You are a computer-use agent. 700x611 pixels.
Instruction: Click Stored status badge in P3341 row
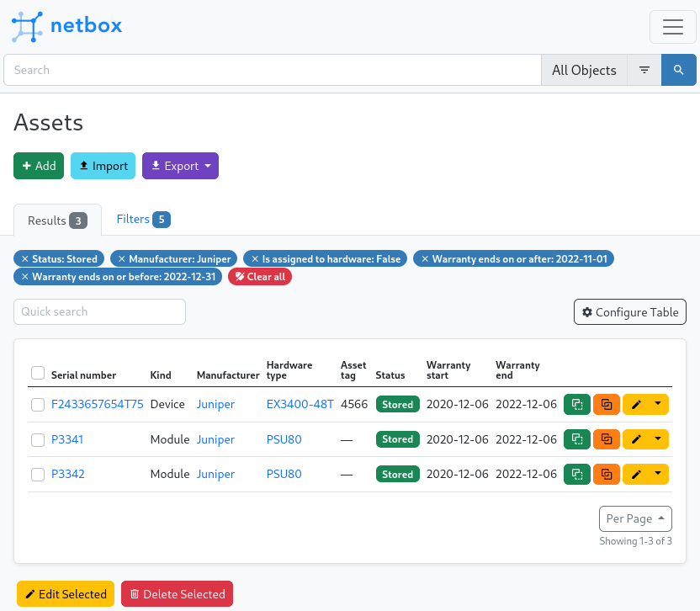click(398, 439)
